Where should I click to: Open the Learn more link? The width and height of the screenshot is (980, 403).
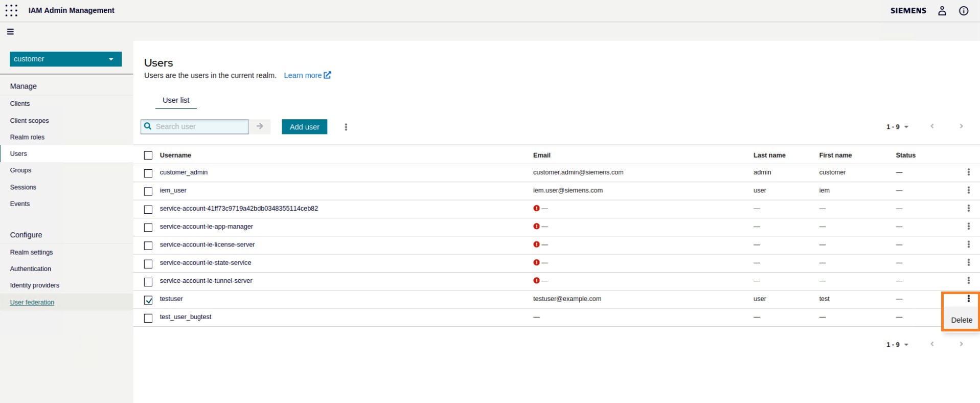307,75
